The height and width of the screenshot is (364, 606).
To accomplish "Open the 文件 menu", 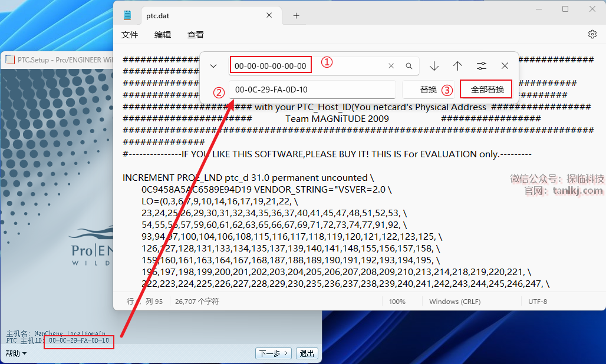I will [x=130, y=35].
